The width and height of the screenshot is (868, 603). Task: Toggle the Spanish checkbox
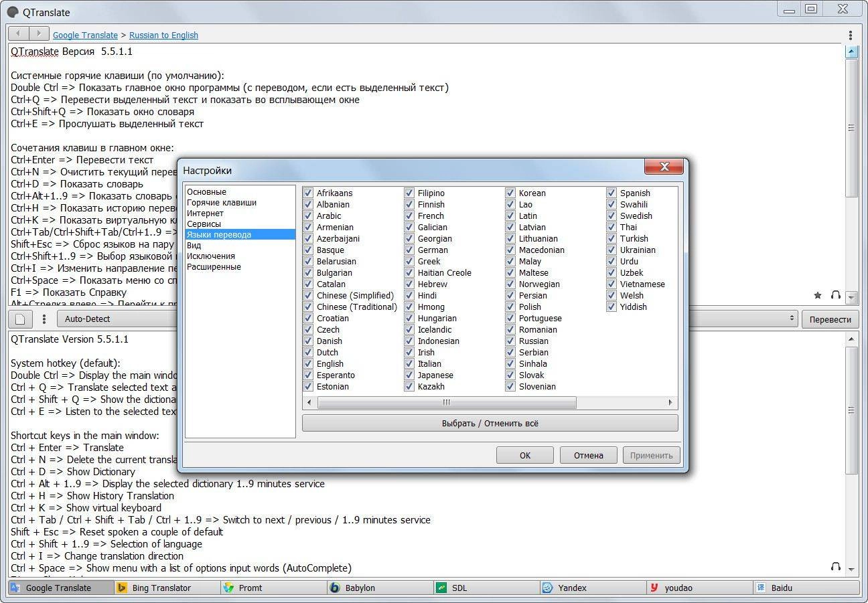(x=611, y=193)
